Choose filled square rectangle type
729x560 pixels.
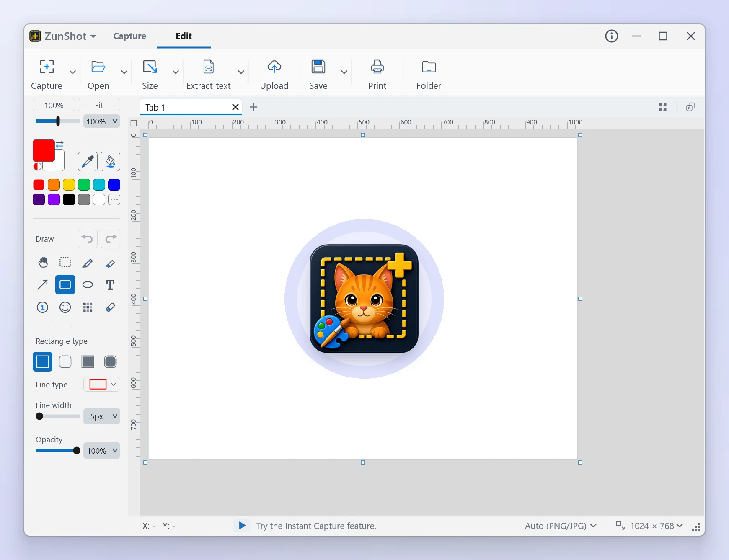88,362
